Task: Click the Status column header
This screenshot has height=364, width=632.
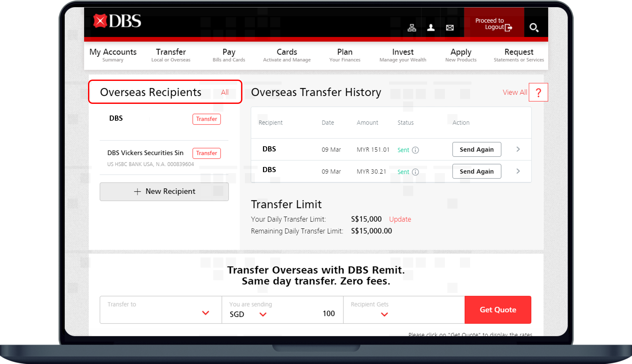Action: [405, 123]
